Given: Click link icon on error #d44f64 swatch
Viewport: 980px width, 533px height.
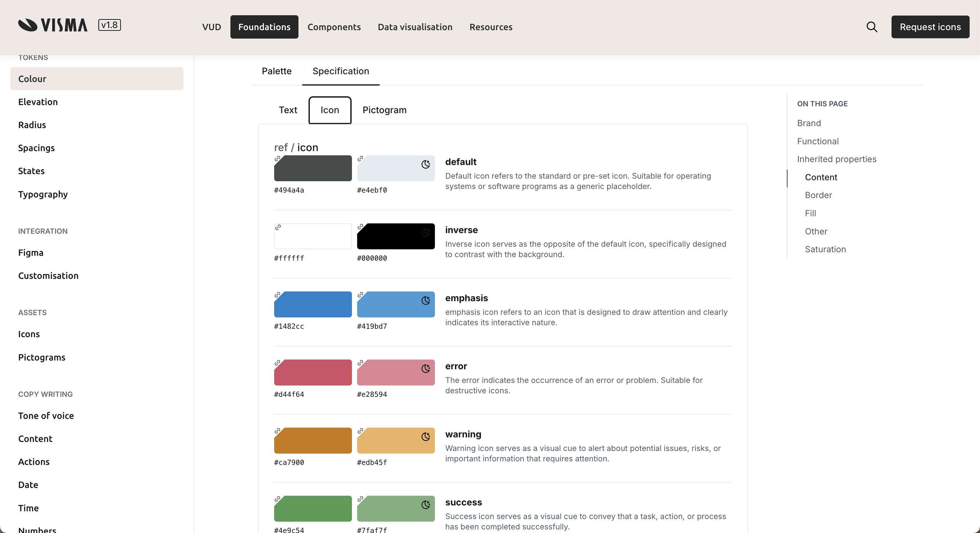Looking at the screenshot, I should tap(278, 363).
